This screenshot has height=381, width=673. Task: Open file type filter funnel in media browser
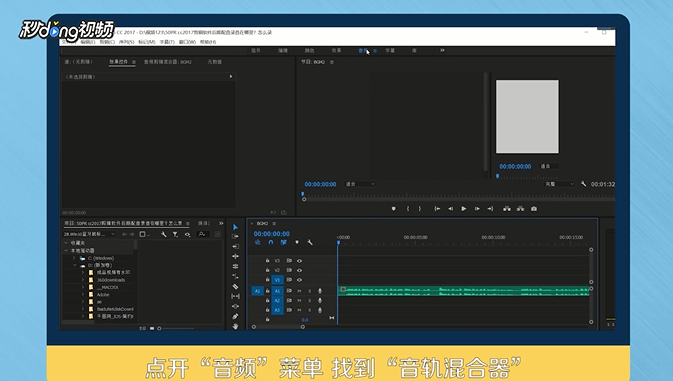175,234
